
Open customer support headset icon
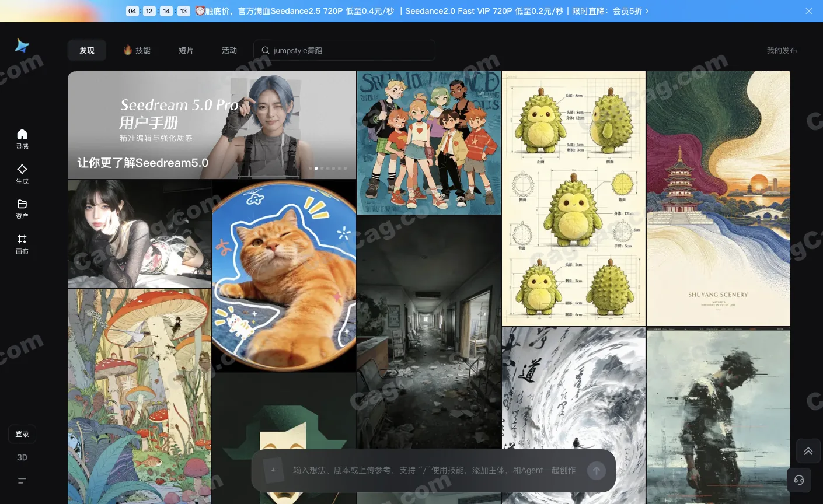click(x=799, y=480)
